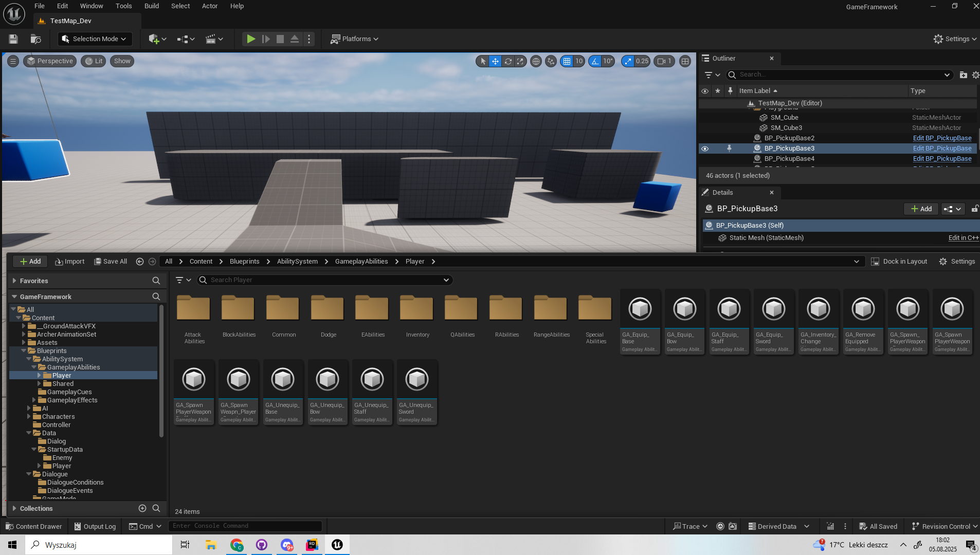The width and height of the screenshot is (980, 555).
Task: Toggle visibility eye for BP_PickupBase3 in Outliner
Action: [705, 149]
